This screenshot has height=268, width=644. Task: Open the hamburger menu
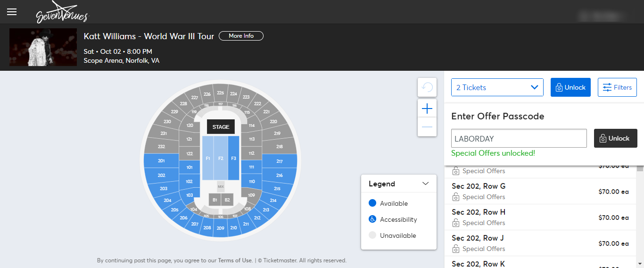pyautogui.click(x=12, y=12)
